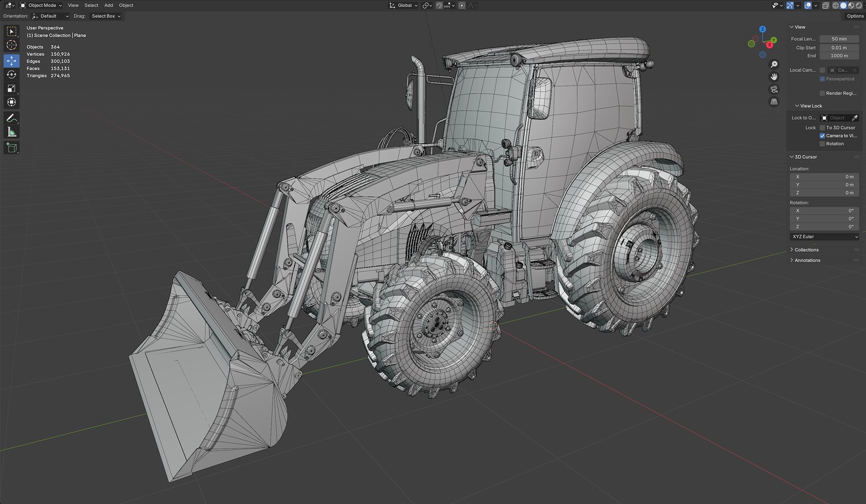The width and height of the screenshot is (866, 504).
Task: Toggle proportional editing
Action: 462,5
